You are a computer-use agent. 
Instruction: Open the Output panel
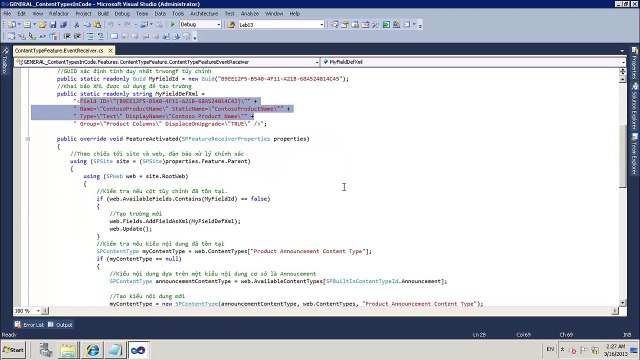pos(60,325)
